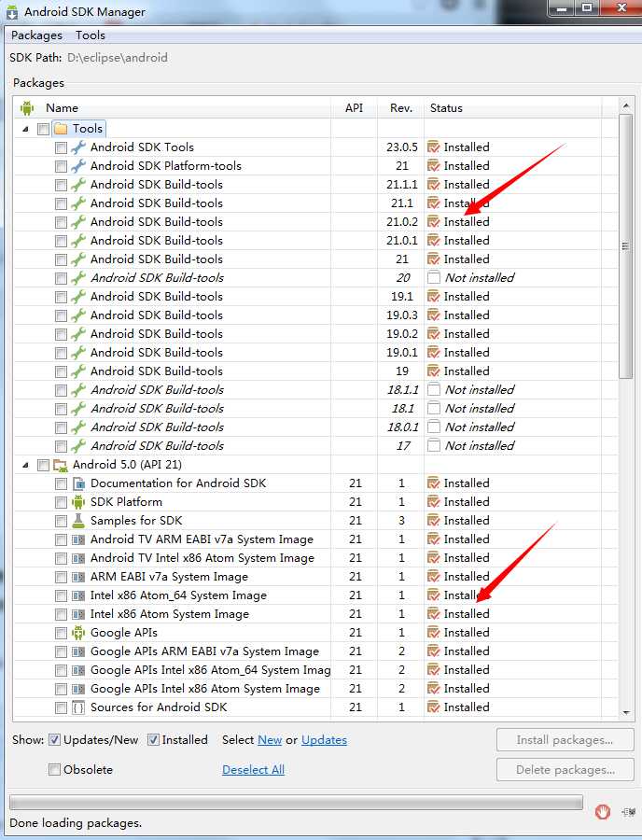Click the Samples for SDK flask icon

pos(78,521)
